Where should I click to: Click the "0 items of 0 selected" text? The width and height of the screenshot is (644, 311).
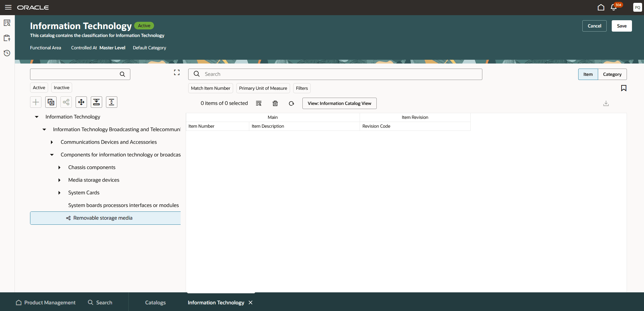[x=224, y=103]
